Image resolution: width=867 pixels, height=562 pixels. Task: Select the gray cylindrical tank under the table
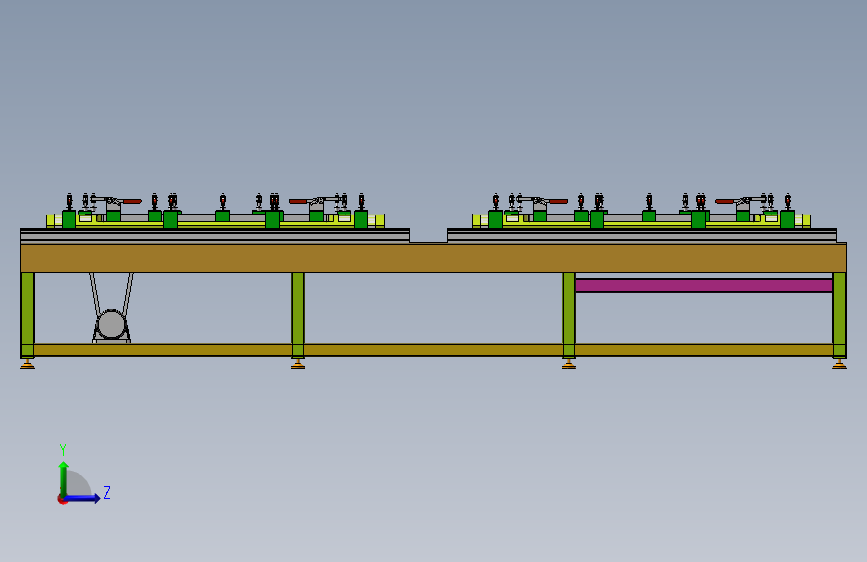tap(112, 324)
